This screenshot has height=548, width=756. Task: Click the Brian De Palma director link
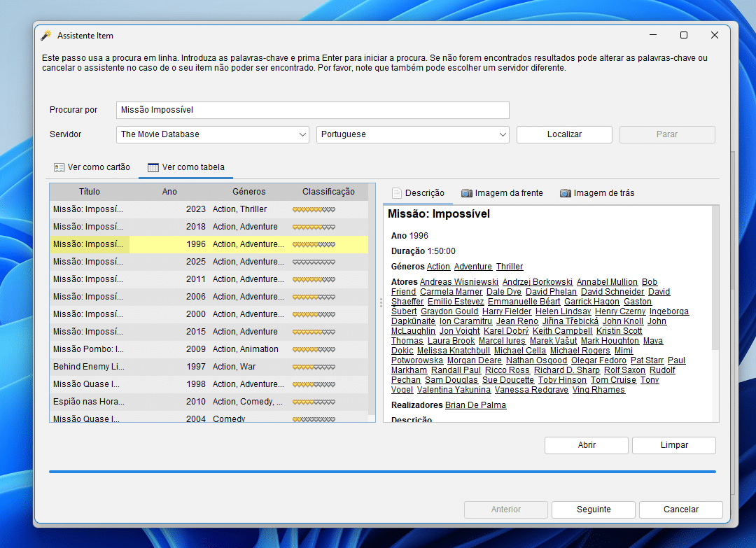(x=475, y=405)
